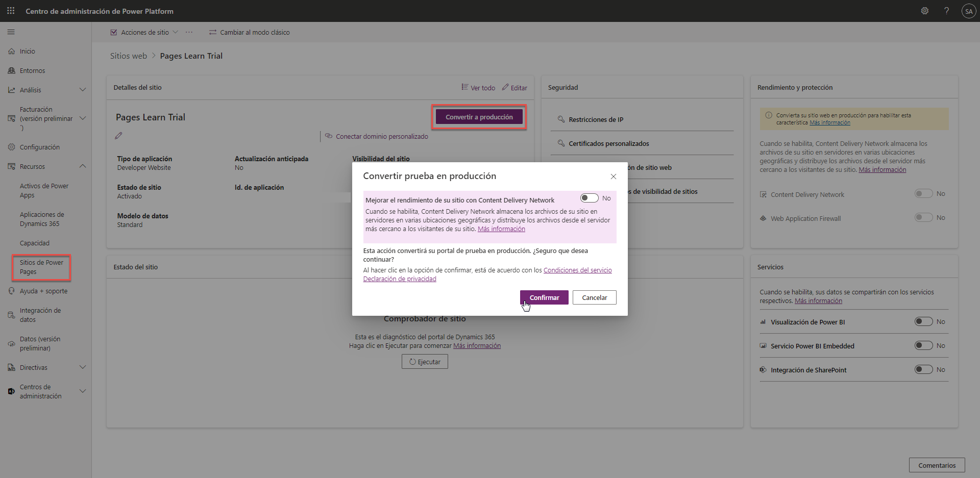
Task: Click the Configuración gear icon in sidebar
Action: (x=11, y=147)
